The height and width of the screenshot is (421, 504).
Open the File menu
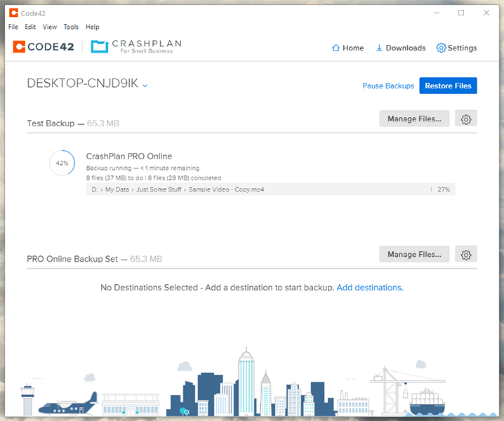tap(13, 27)
